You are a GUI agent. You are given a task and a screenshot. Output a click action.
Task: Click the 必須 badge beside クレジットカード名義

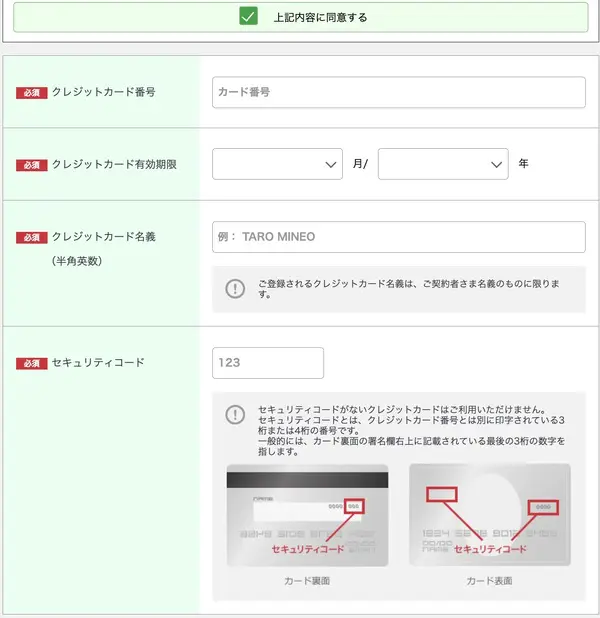31,237
